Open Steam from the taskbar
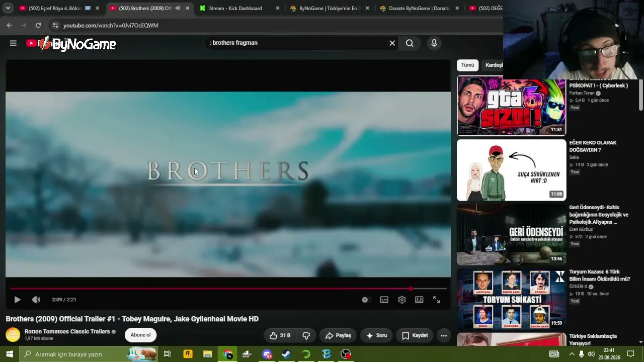 [x=286, y=354]
